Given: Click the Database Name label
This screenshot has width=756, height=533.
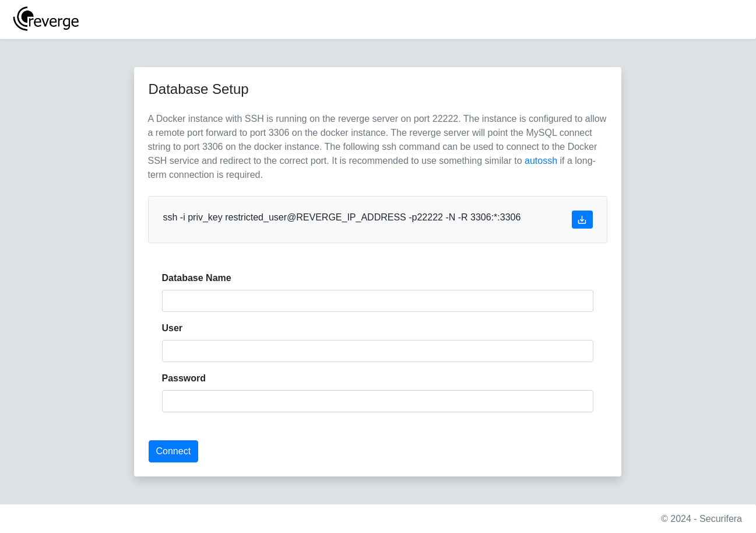Looking at the screenshot, I should [196, 278].
